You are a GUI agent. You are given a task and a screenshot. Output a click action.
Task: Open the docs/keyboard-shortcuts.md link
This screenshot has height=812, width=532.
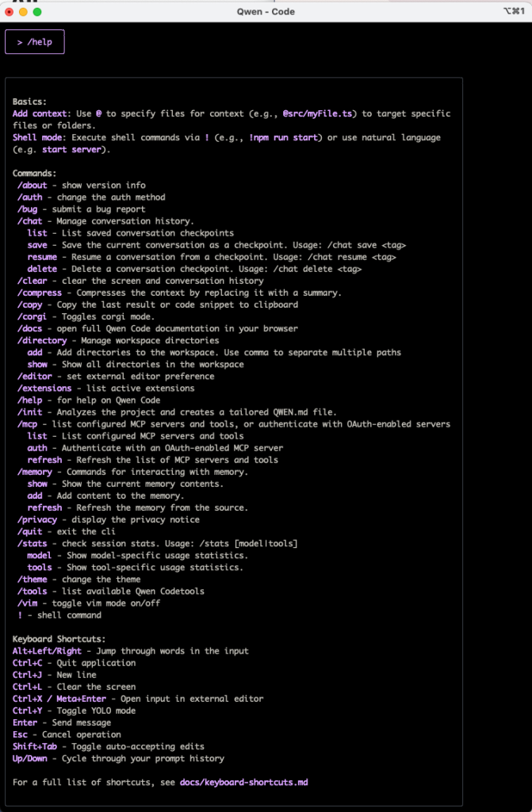tap(244, 782)
